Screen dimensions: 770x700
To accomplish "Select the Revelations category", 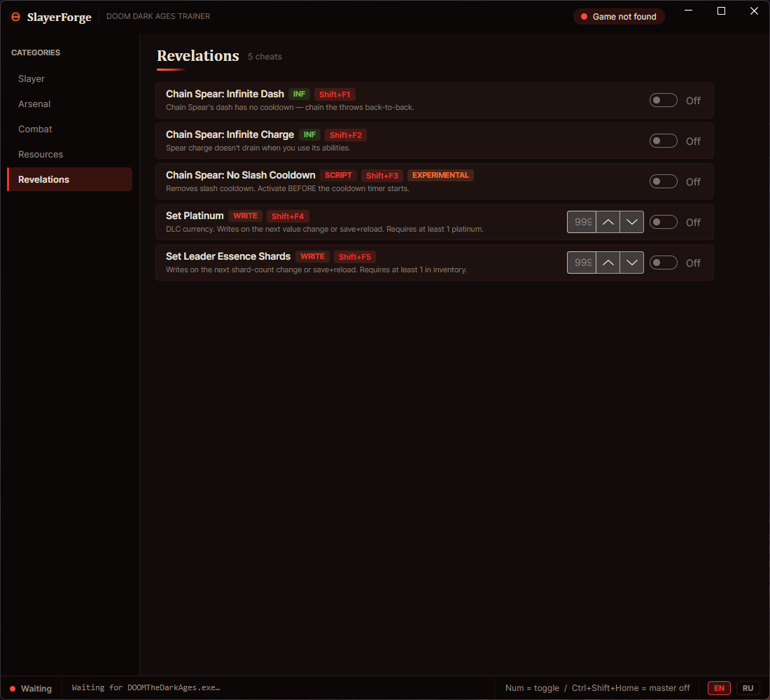I will click(x=70, y=179).
